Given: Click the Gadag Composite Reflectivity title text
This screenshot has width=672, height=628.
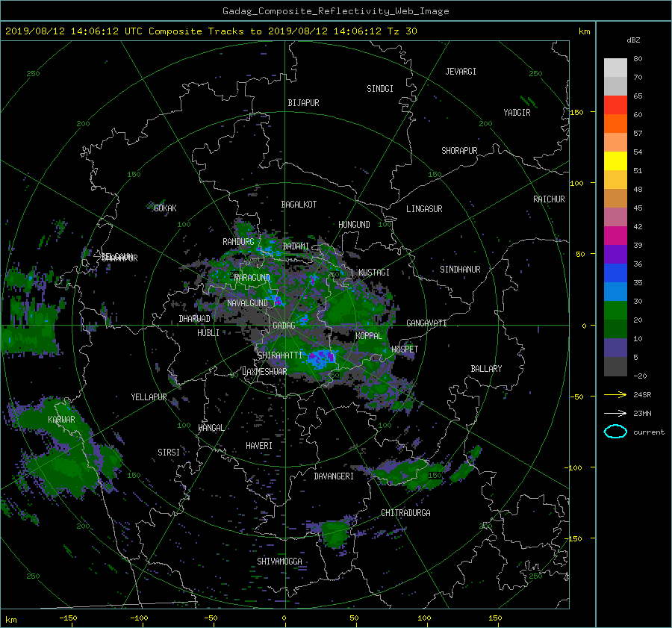Looking at the screenshot, I should (x=335, y=11).
